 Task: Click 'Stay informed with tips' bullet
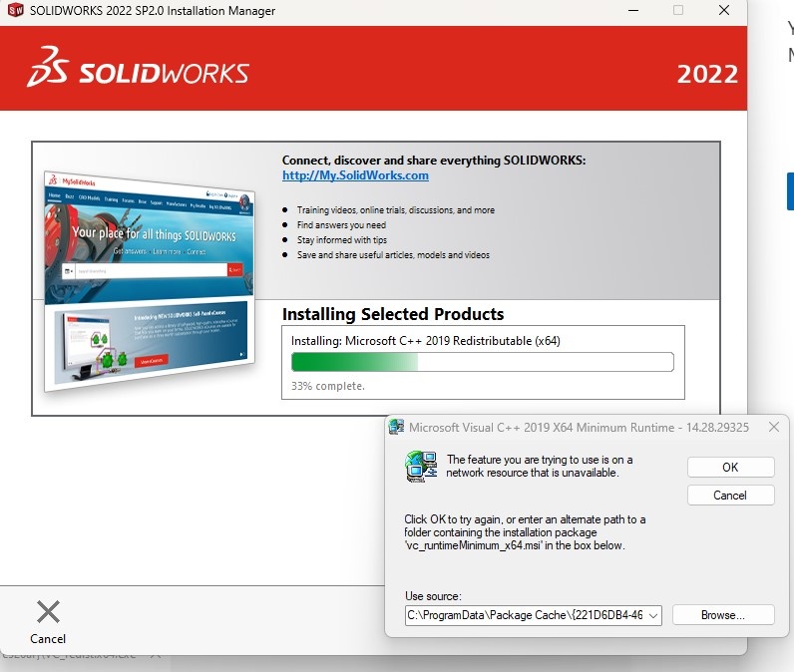click(x=342, y=240)
